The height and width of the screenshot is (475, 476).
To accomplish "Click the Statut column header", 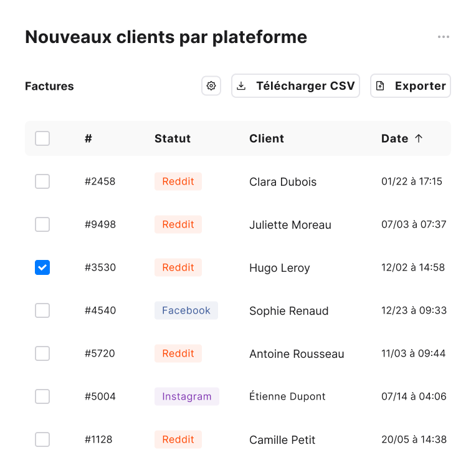I will pos(173,138).
